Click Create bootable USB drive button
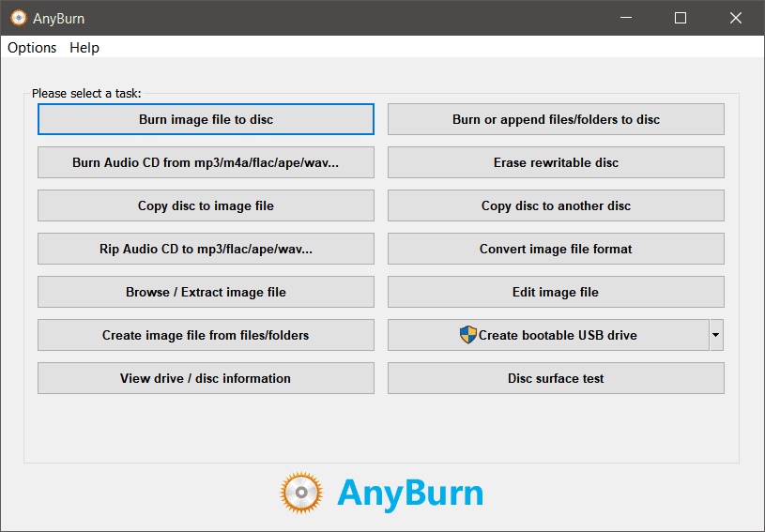This screenshot has height=532, width=765. 548,335
